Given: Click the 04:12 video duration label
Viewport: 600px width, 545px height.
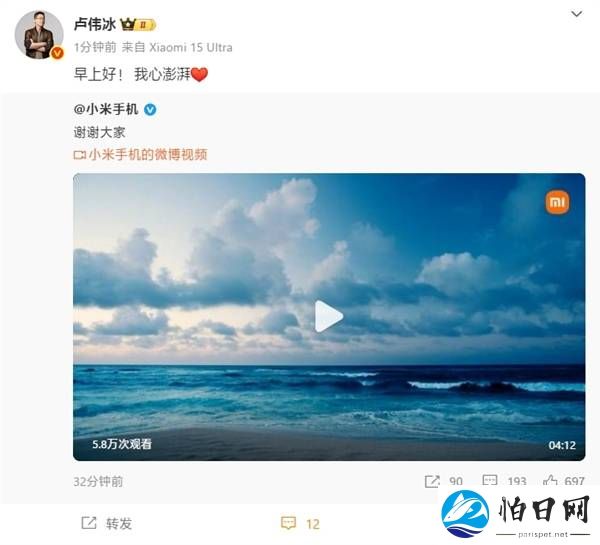Looking at the screenshot, I should point(562,445).
